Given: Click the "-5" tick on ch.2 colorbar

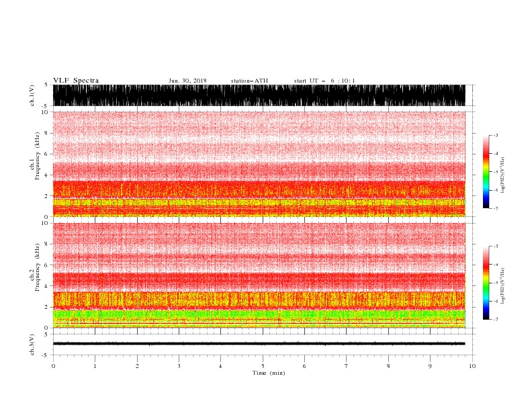Looking at the screenshot, I should coord(496,283).
